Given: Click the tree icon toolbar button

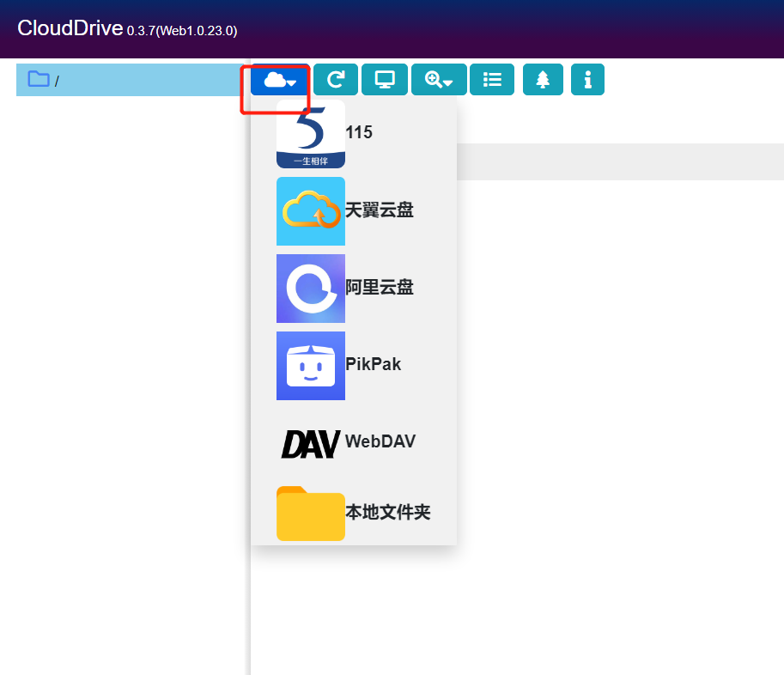Looking at the screenshot, I should pos(543,80).
